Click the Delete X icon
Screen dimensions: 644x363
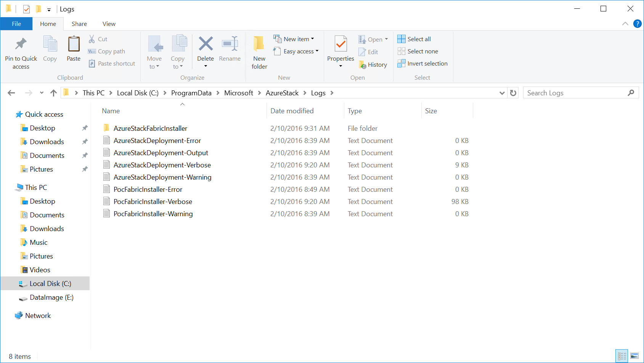pos(206,44)
